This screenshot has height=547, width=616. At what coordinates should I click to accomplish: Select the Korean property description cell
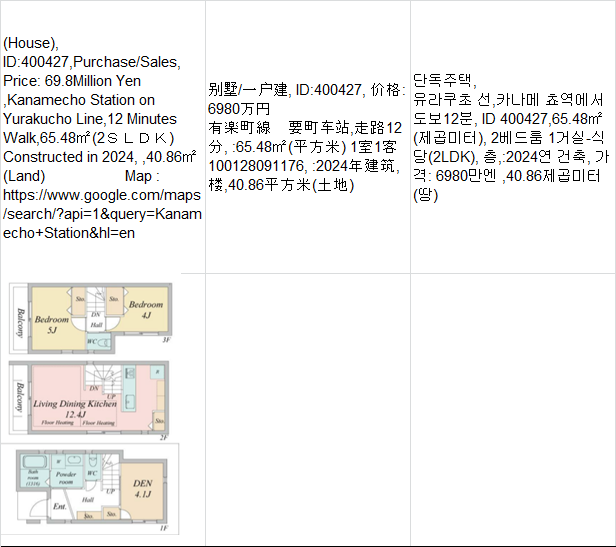coord(512,137)
